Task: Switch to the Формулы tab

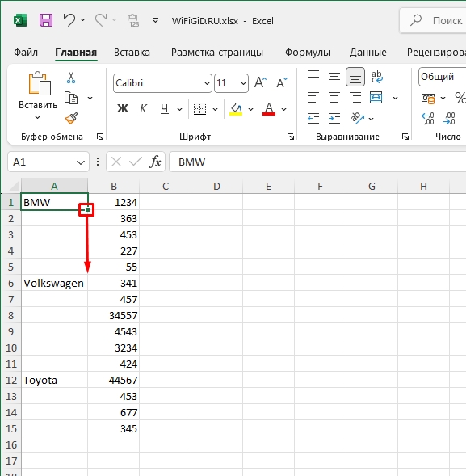Action: point(308,53)
